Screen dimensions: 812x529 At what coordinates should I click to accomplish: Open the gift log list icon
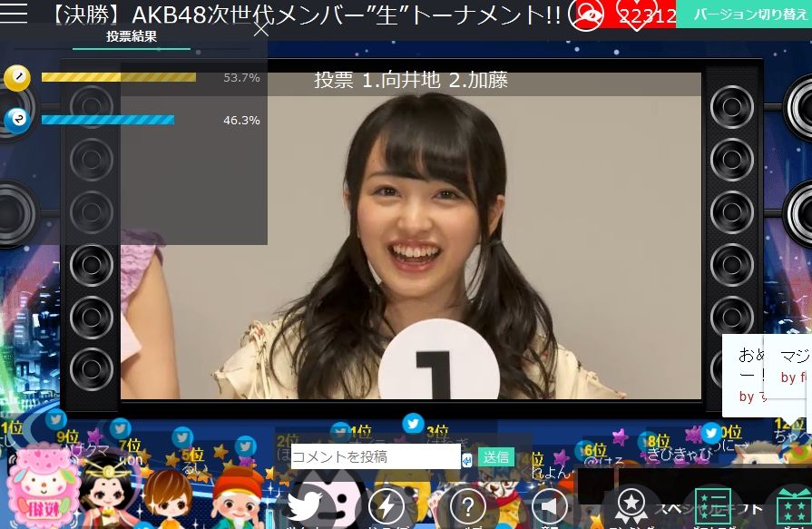(713, 506)
